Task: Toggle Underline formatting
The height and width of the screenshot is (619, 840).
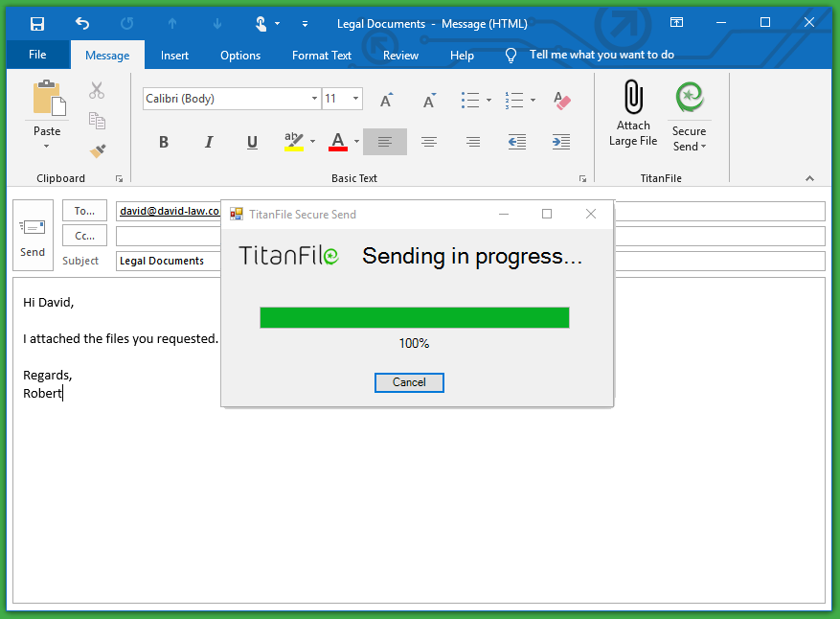Action: (x=252, y=142)
